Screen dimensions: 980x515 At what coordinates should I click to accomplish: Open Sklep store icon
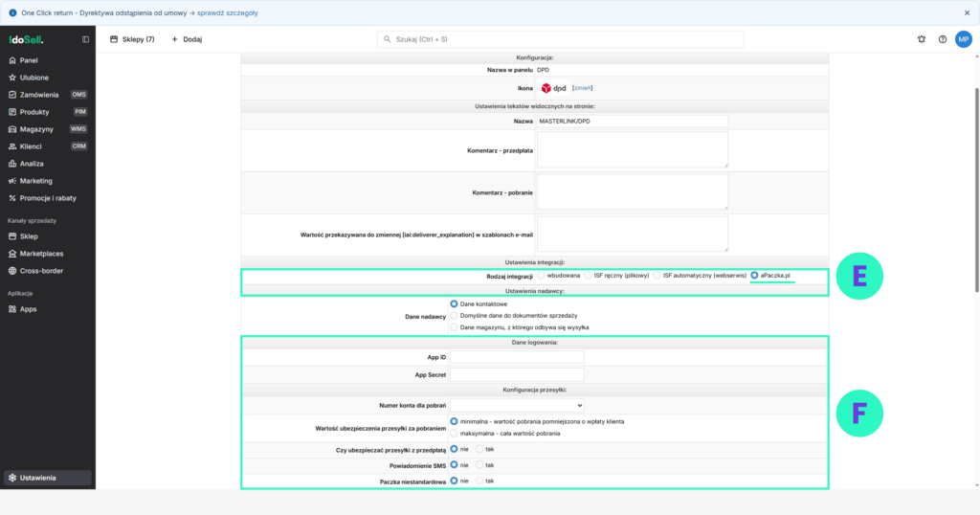[x=12, y=236]
